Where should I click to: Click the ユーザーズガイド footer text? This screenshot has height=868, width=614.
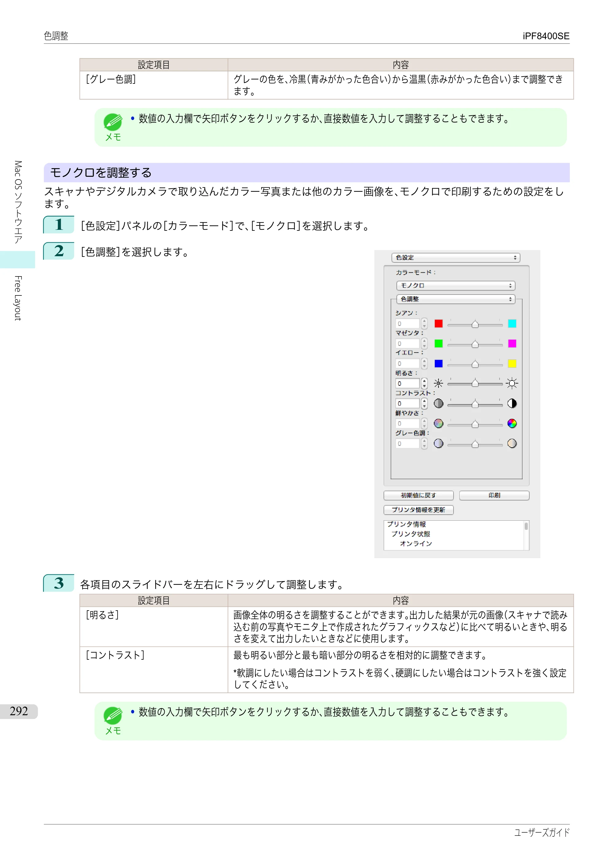(542, 832)
